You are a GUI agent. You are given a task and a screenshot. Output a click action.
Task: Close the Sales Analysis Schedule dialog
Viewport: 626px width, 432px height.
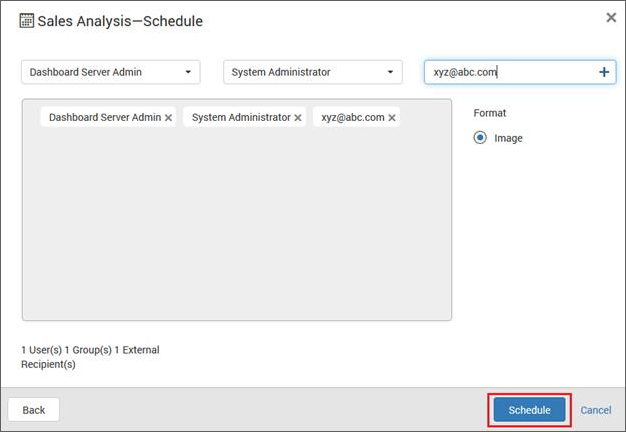tap(611, 17)
